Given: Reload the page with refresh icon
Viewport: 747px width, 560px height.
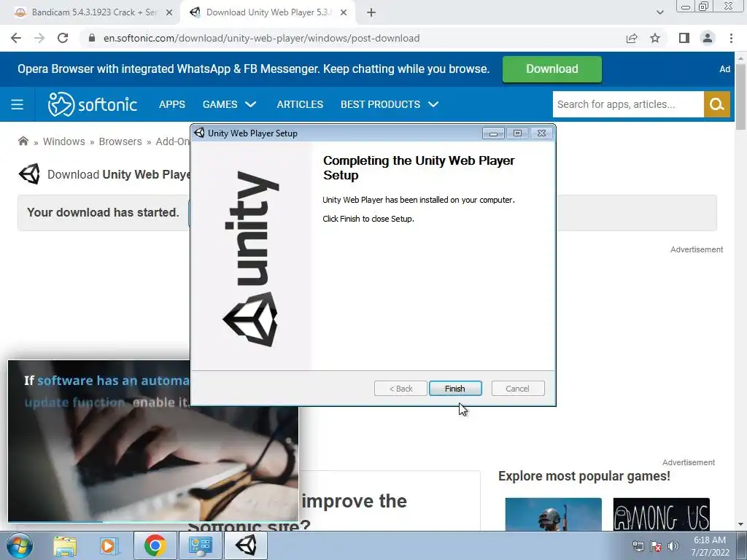Looking at the screenshot, I should [x=63, y=38].
